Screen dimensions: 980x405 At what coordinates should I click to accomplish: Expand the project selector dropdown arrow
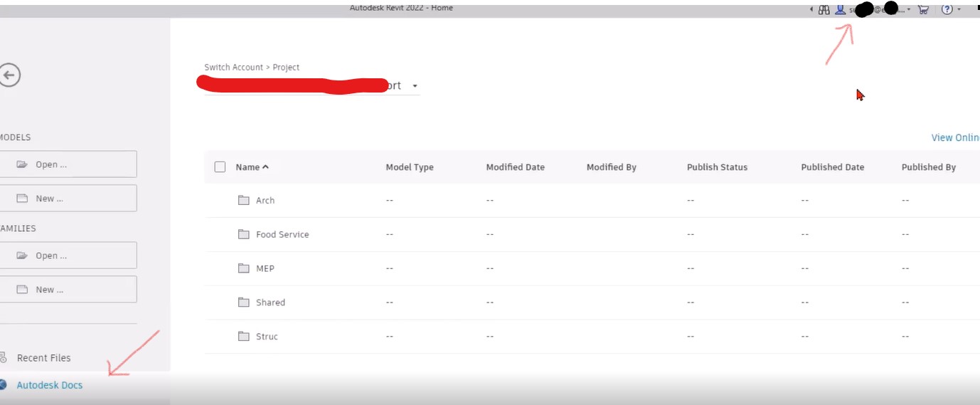(415, 86)
